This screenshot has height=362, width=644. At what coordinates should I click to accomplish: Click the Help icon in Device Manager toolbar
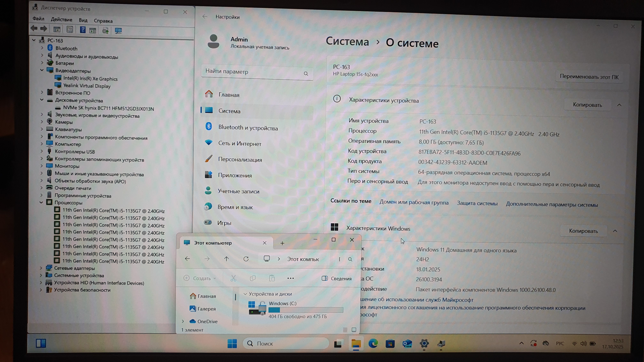pyautogui.click(x=83, y=30)
